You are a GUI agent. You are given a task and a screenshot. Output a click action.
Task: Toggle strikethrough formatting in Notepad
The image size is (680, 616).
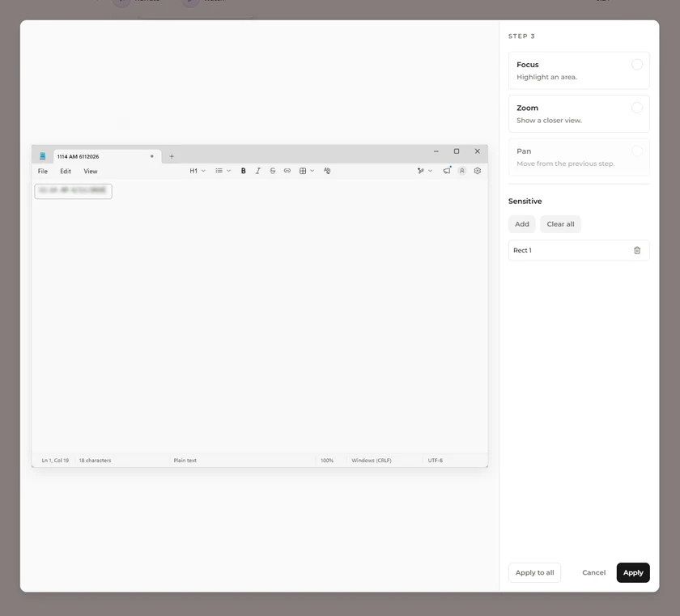point(272,171)
